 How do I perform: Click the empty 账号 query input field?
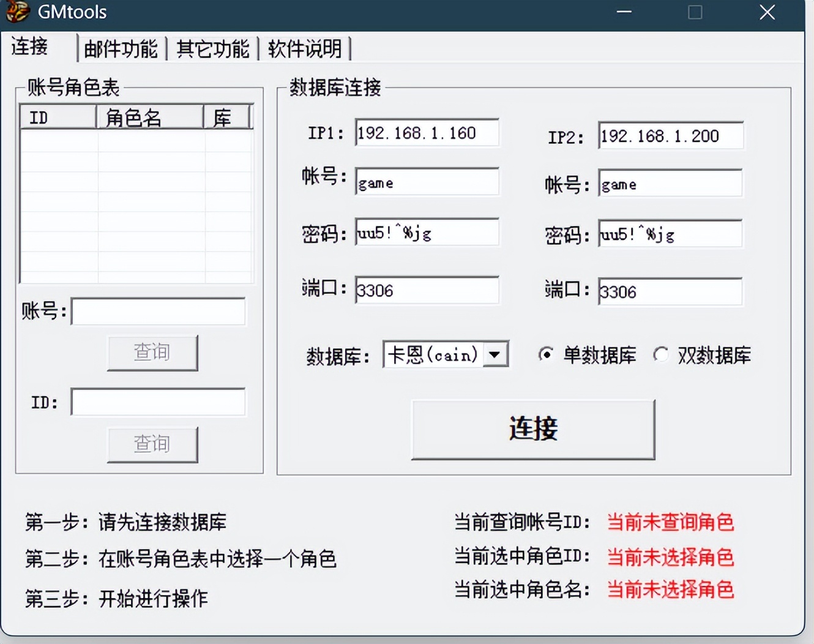tap(158, 311)
